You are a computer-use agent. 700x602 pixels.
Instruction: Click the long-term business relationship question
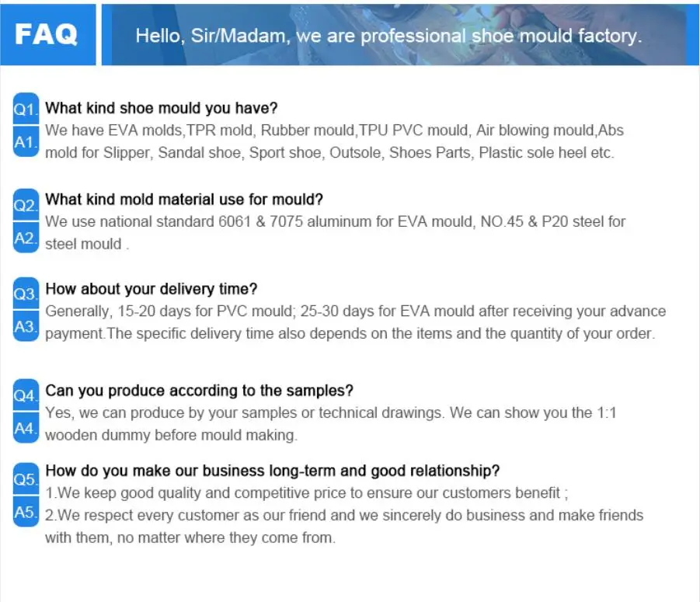pyautogui.click(x=273, y=471)
